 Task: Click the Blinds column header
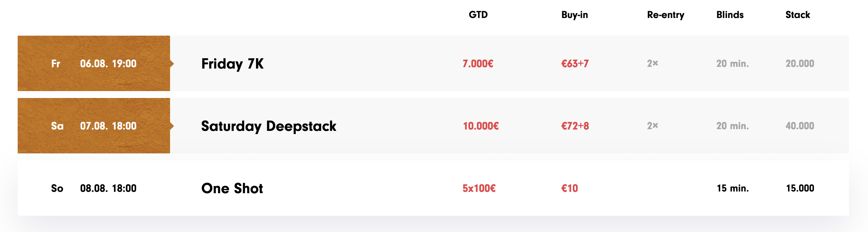(x=730, y=15)
